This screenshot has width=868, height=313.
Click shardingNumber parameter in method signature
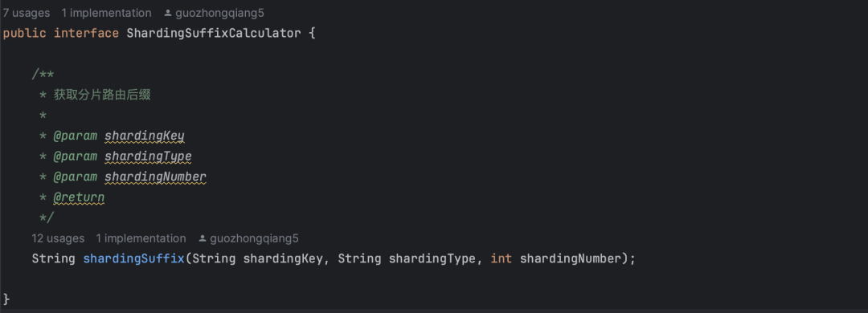pyautogui.click(x=570, y=258)
